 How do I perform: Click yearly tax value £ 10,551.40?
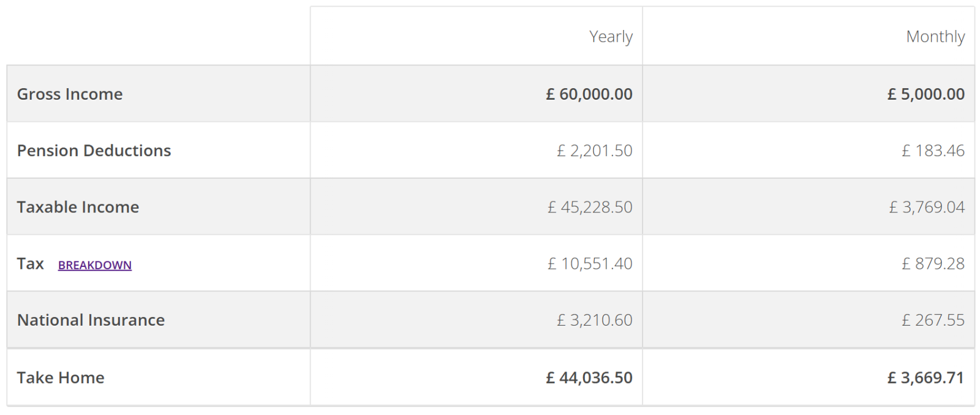pos(590,264)
